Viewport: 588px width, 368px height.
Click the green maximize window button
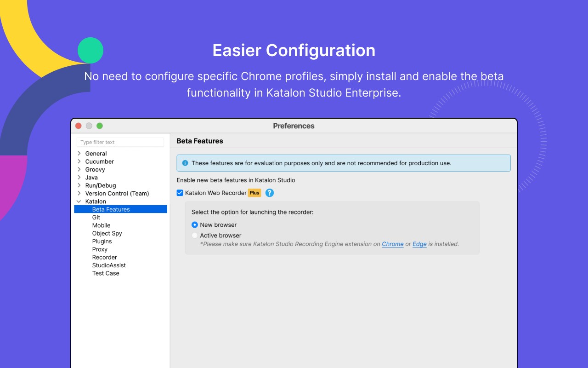pos(100,126)
